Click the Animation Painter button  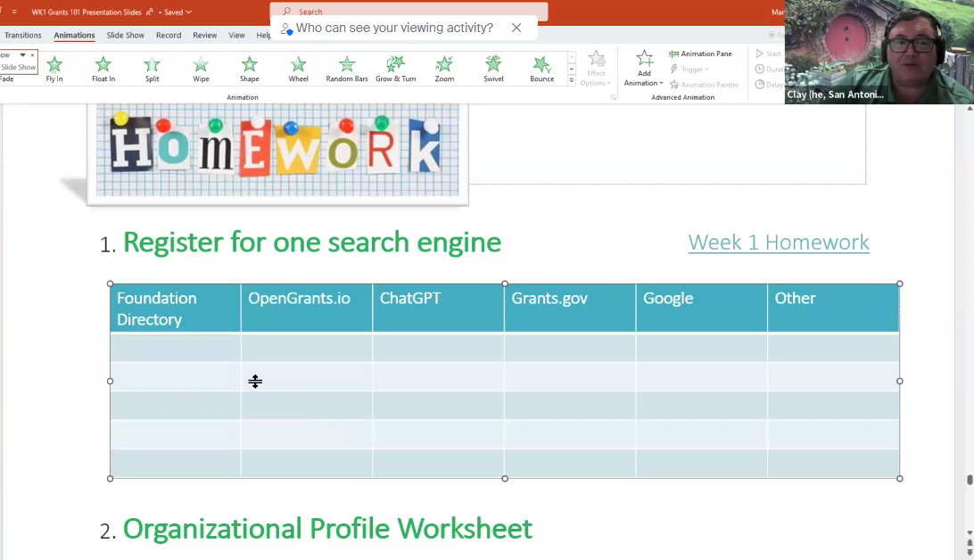[705, 85]
